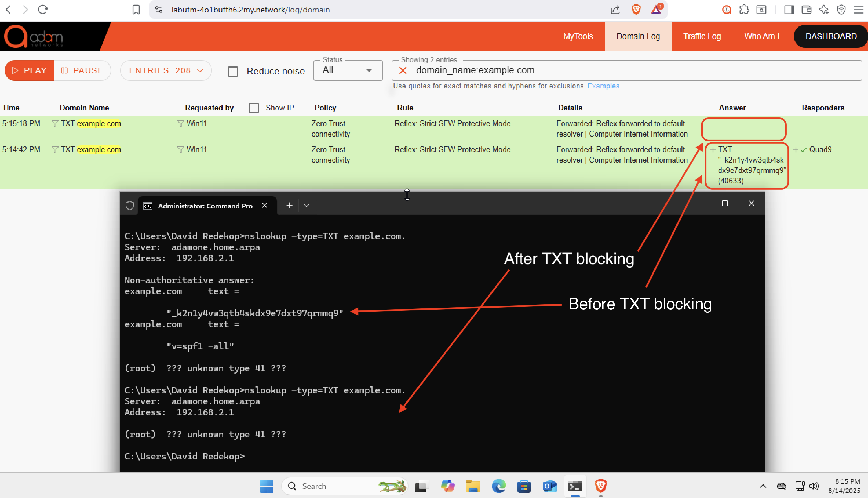This screenshot has height=498, width=868.
Task: Click the Domain Name column header
Action: tap(84, 108)
